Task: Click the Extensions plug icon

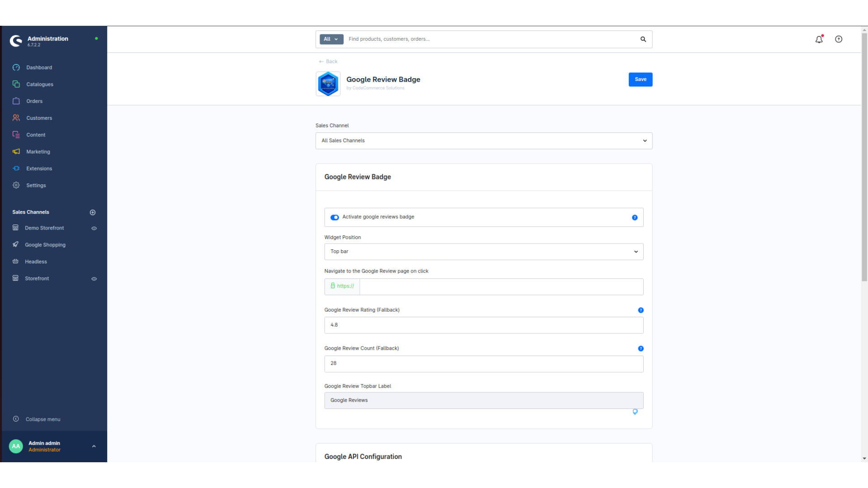Action: (x=16, y=168)
